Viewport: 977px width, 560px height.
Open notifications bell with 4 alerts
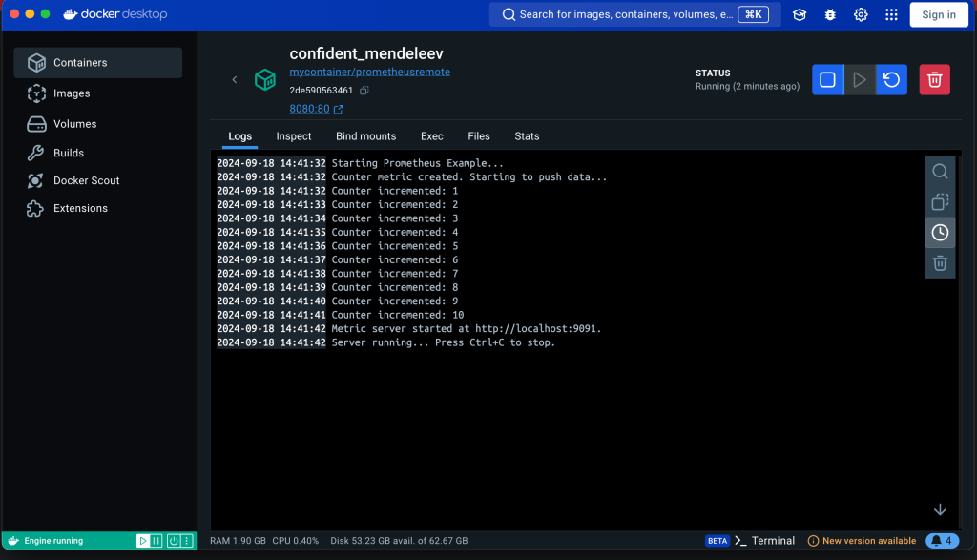click(942, 541)
